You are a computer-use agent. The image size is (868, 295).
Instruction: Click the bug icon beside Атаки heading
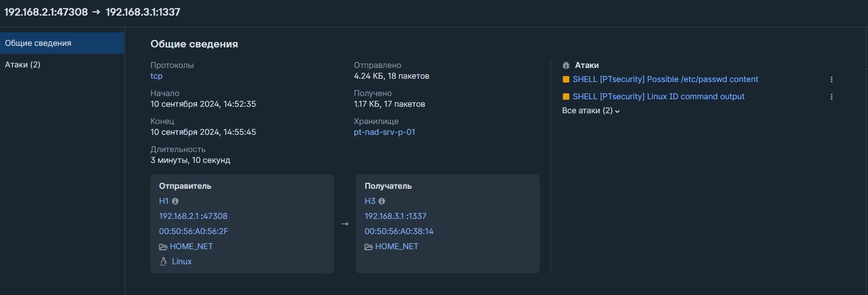[566, 65]
